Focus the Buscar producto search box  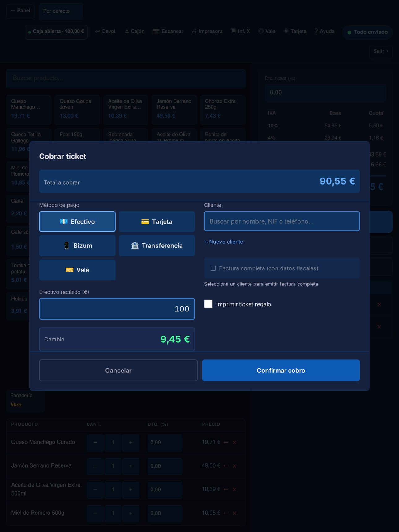point(126,78)
